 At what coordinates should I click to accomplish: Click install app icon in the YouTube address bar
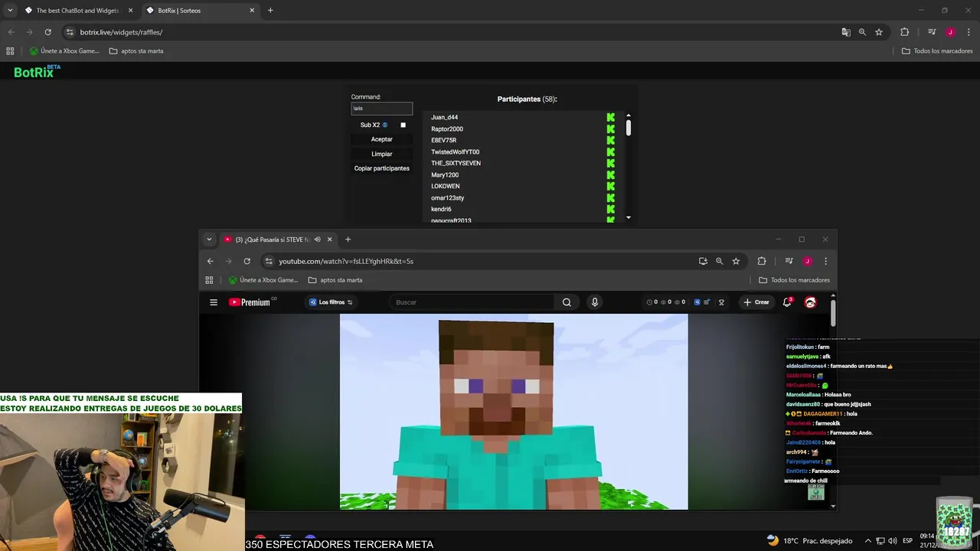click(x=703, y=261)
